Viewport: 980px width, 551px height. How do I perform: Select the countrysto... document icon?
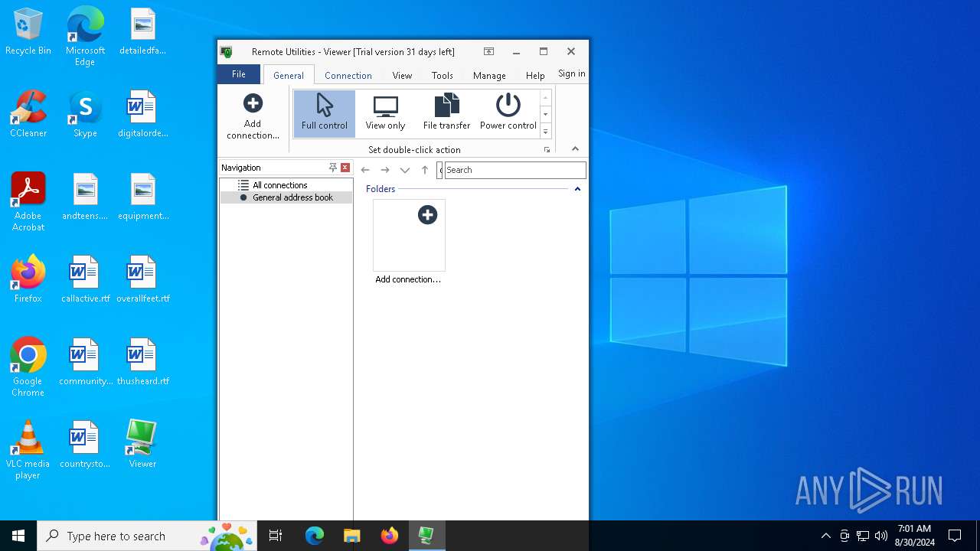tap(85, 445)
